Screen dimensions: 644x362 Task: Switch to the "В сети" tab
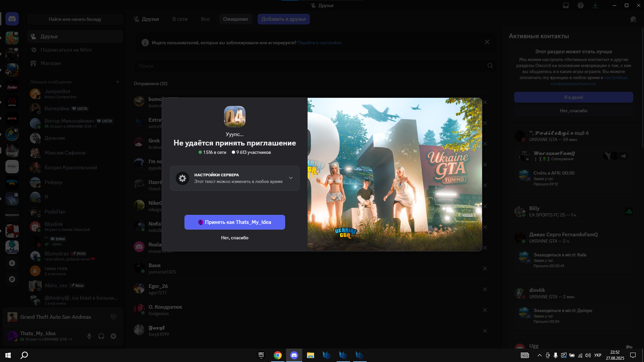[180, 19]
